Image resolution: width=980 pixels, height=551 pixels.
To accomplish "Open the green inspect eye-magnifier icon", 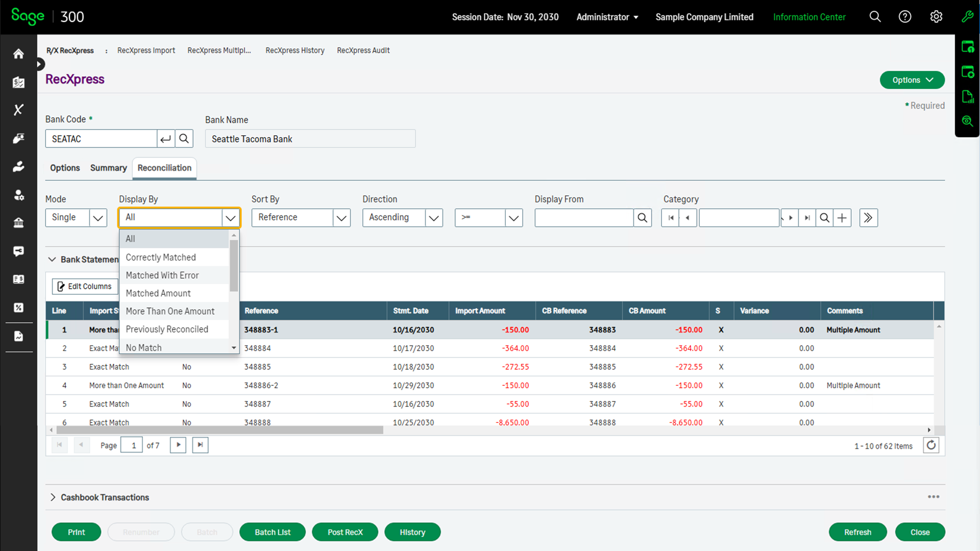I will point(968,121).
